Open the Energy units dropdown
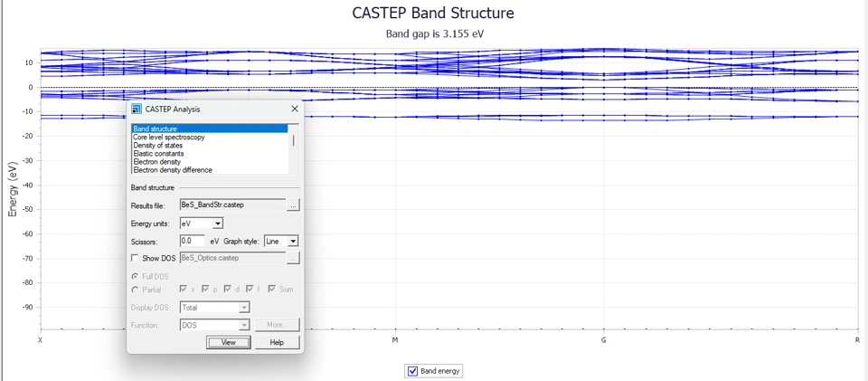The height and width of the screenshot is (381, 868). [217, 224]
